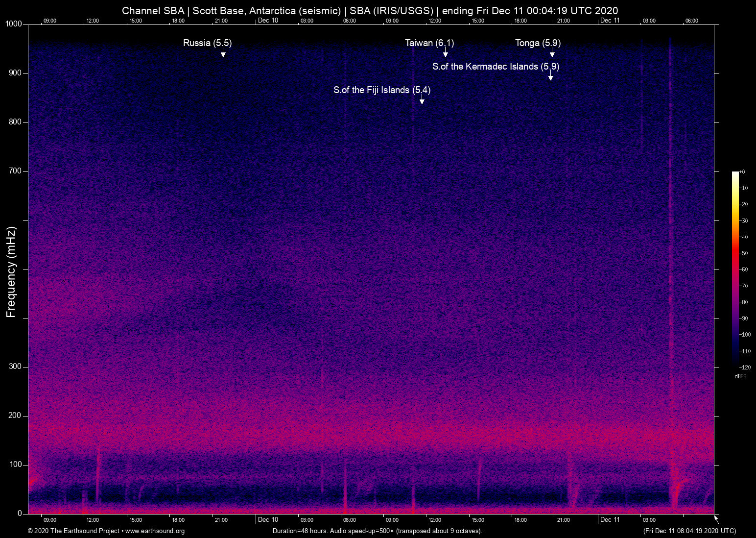Click the Fri Dec 11 08:04:19 timestamp footer

tap(689, 531)
